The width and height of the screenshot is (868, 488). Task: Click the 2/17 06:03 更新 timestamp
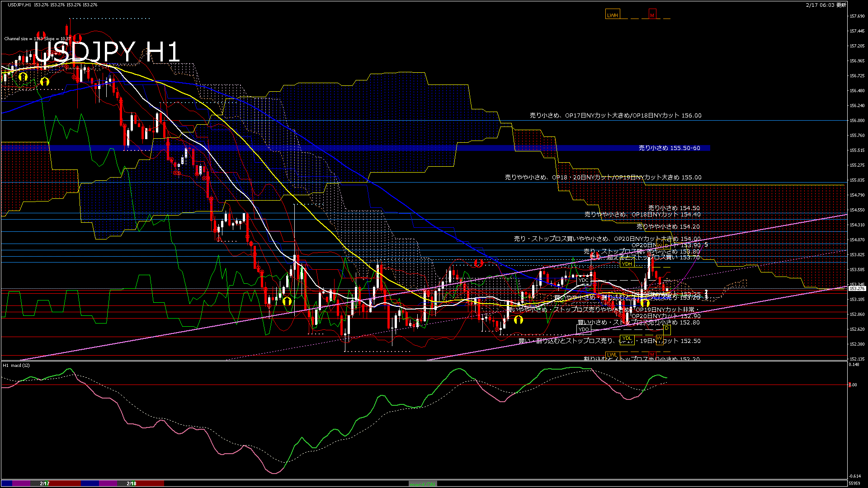click(x=826, y=5)
